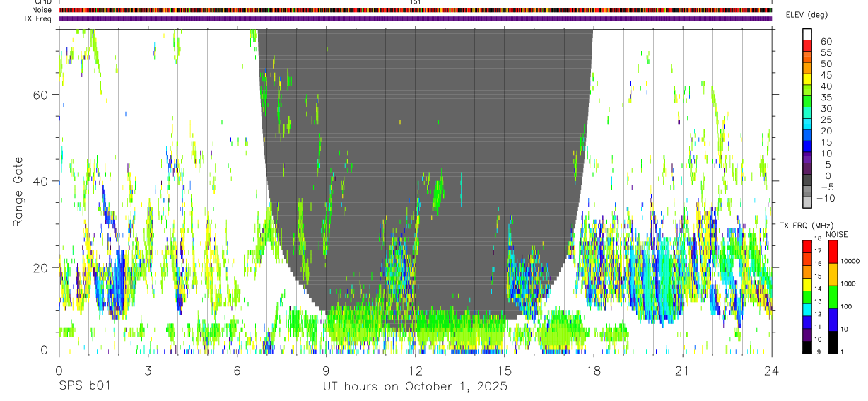Pick the yellow swatch in elevation colorbar
The image size is (868, 401).
pyautogui.click(x=807, y=79)
